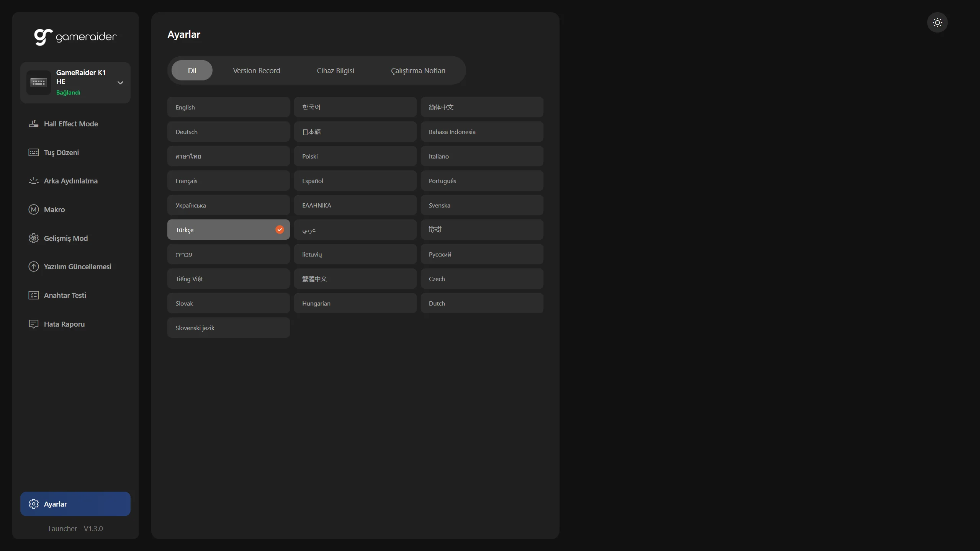Toggle the light/dark theme sun icon
This screenshot has width=980, height=551.
[937, 23]
